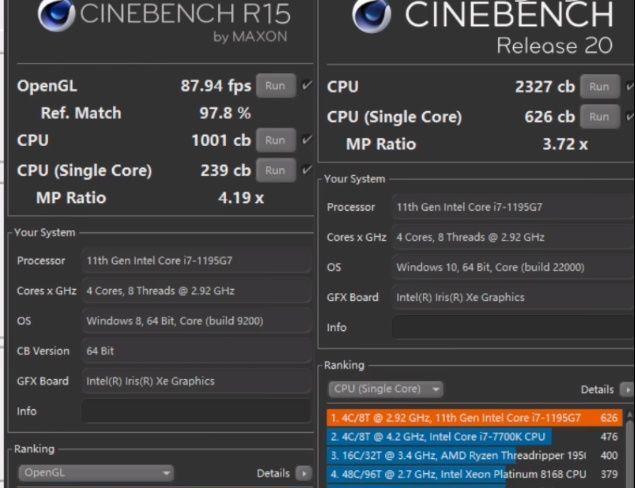Open CPU (Single Core) ranking dropdown in R20
This screenshot has width=635, height=488.
tap(386, 389)
